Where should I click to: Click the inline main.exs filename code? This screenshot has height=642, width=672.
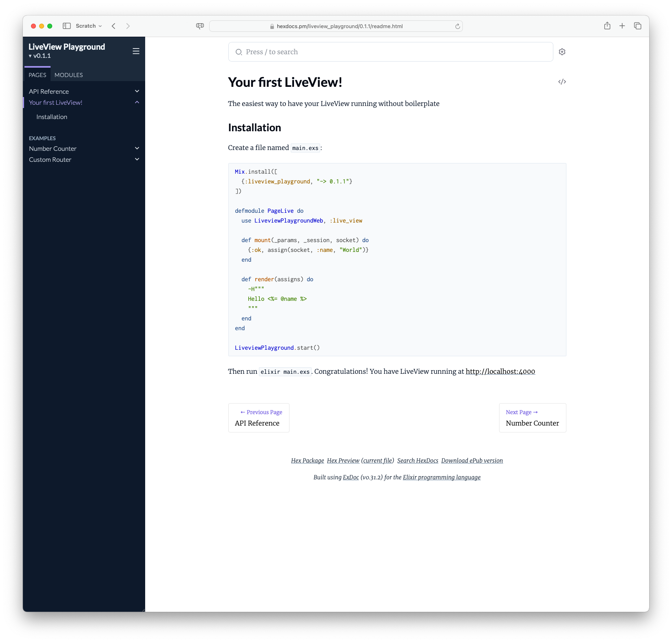[x=305, y=148]
